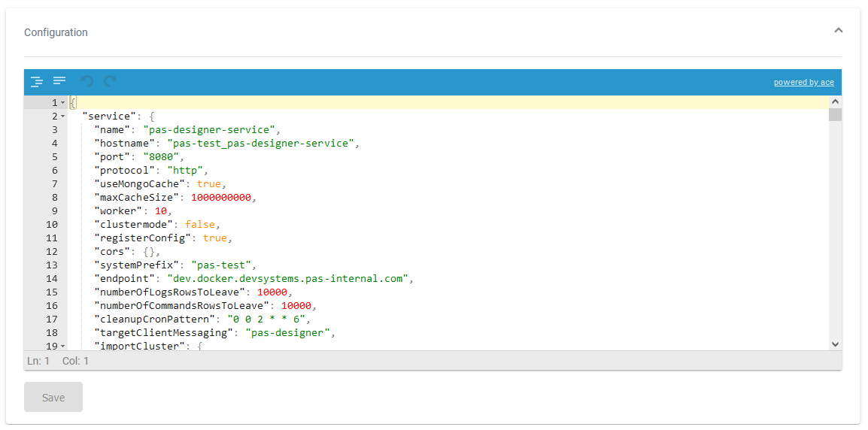
Task: Click the editor vertical scrollbar thumb
Action: pyautogui.click(x=835, y=115)
